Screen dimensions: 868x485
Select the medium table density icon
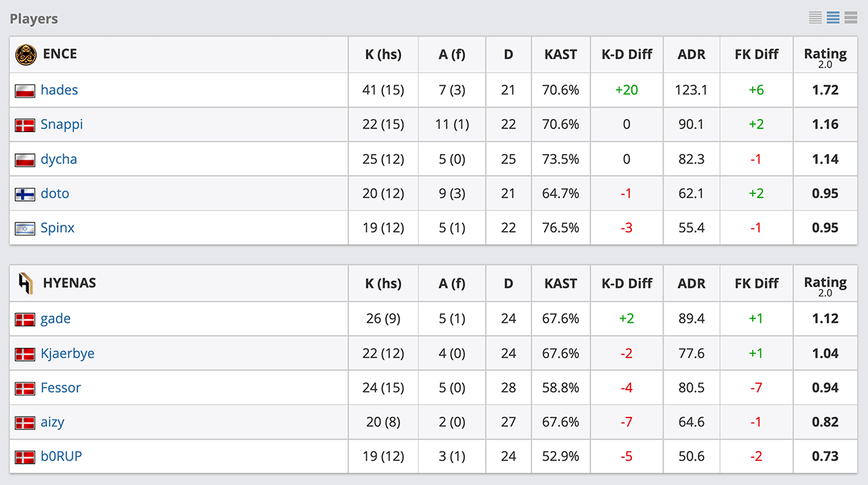click(833, 18)
